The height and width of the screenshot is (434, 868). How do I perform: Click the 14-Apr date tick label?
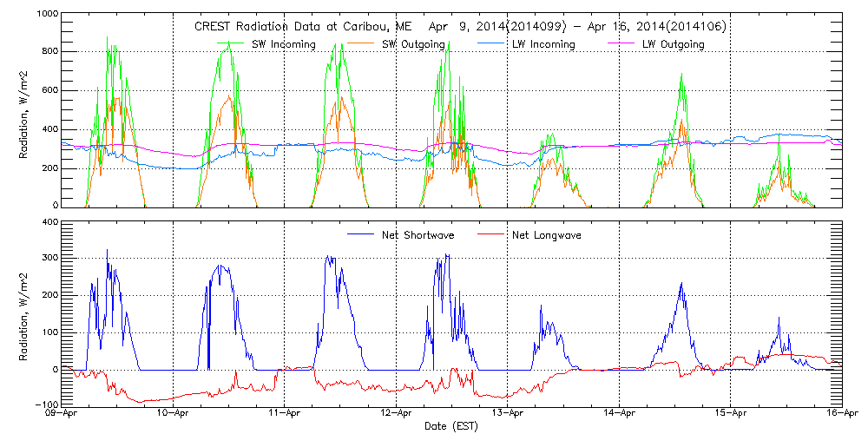point(619,415)
